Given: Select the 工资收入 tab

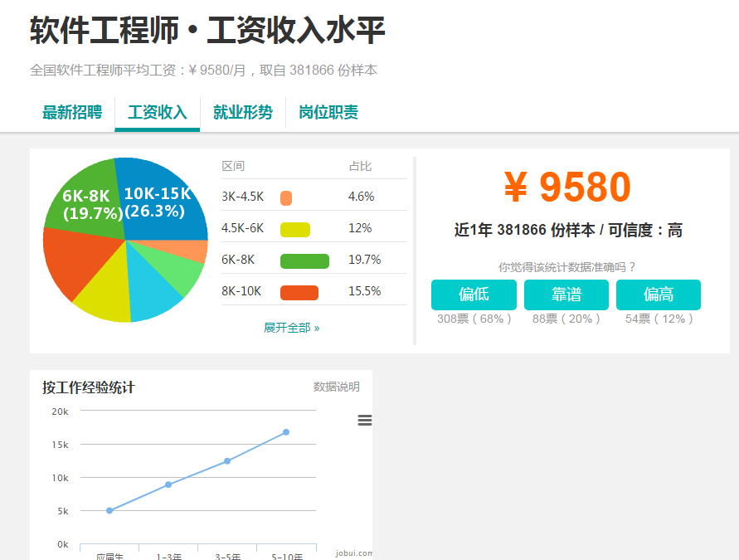Looking at the screenshot, I should pyautogui.click(x=158, y=113).
